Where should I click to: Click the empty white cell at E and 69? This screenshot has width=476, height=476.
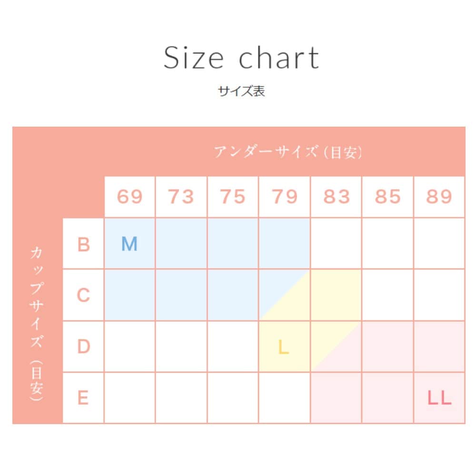[x=129, y=398]
